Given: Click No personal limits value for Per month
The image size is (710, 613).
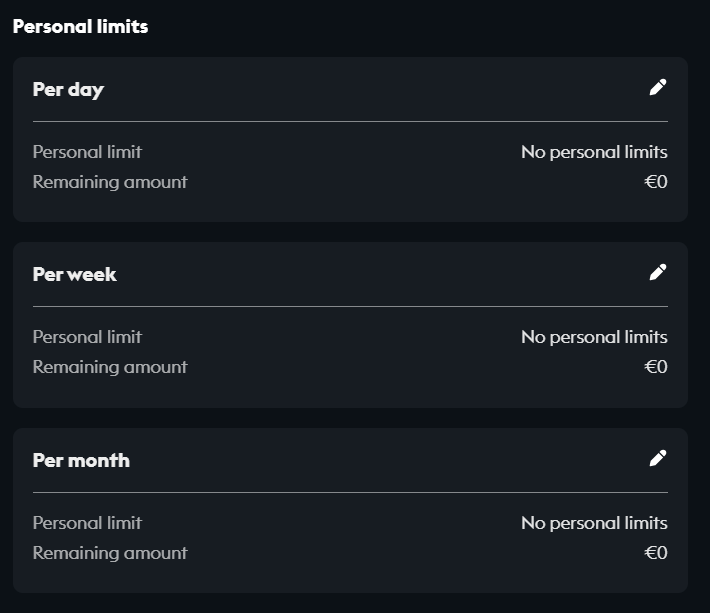Looking at the screenshot, I should [594, 523].
